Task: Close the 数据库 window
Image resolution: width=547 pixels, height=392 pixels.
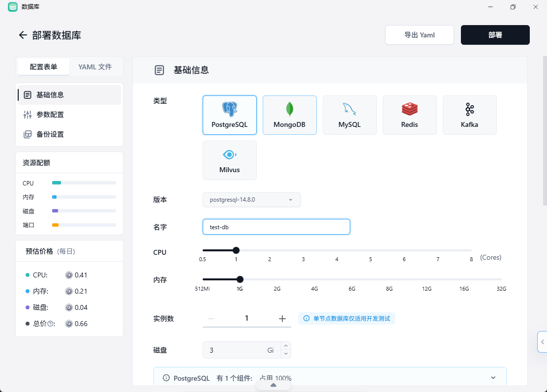Action: pyautogui.click(x=536, y=6)
